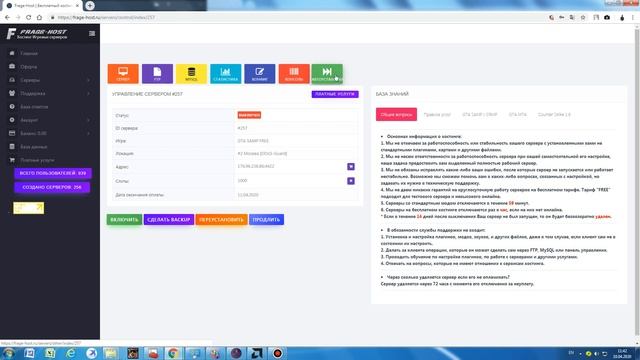This screenshot has height=360, width=640.
Task: Expand the Серверы sidebar submenu
Action: coord(49,80)
